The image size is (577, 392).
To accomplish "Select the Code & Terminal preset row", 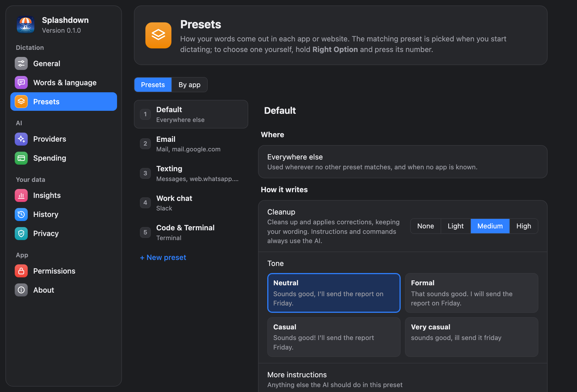I will pos(191,232).
